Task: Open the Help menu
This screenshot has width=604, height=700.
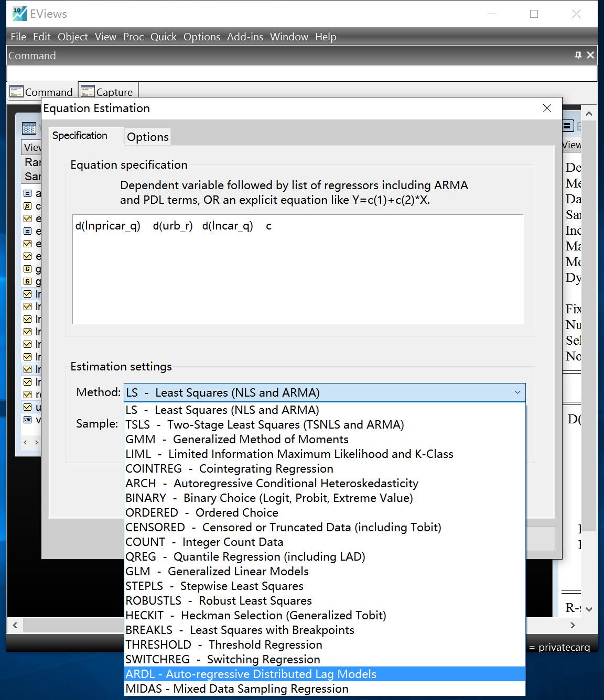Action: (326, 37)
